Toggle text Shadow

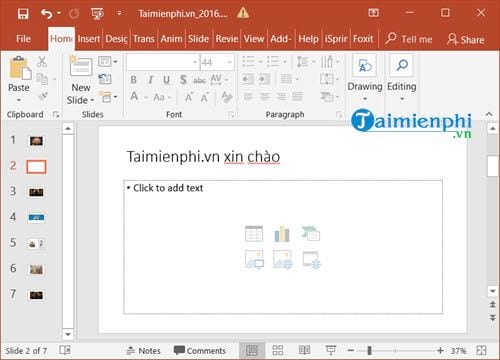[x=183, y=80]
